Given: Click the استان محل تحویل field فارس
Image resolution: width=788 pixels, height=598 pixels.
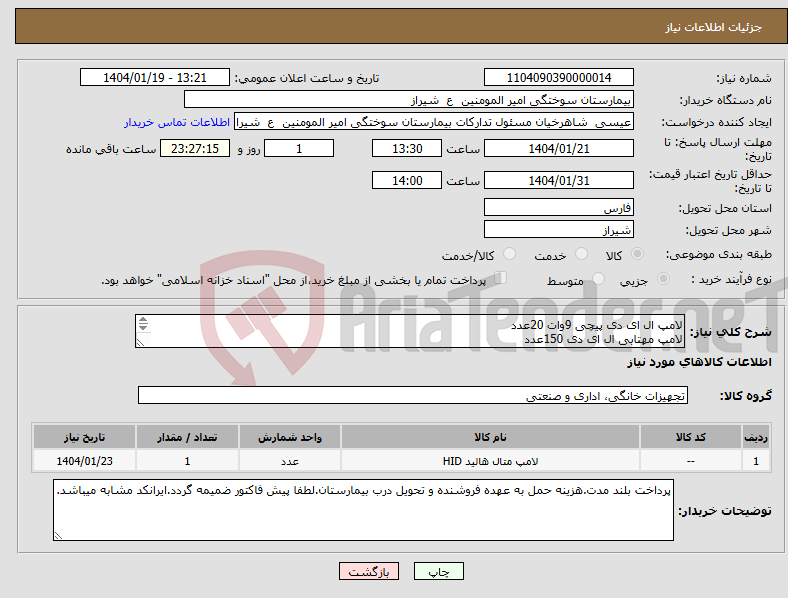Looking at the screenshot, I should click(558, 207).
